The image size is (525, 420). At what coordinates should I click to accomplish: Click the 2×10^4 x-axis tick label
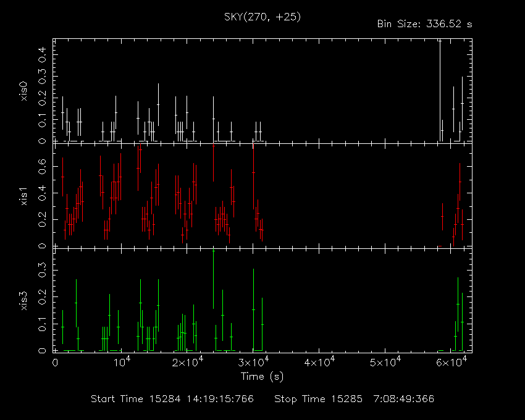[x=188, y=362]
